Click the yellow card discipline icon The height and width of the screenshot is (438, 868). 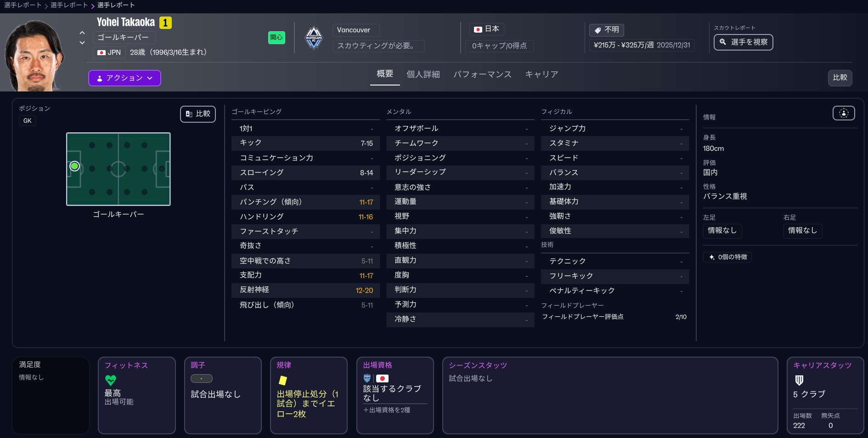(x=282, y=380)
